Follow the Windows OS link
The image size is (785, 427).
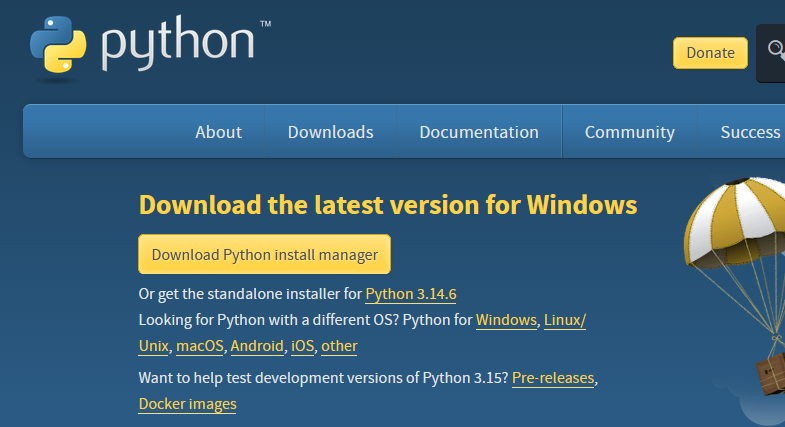[506, 320]
